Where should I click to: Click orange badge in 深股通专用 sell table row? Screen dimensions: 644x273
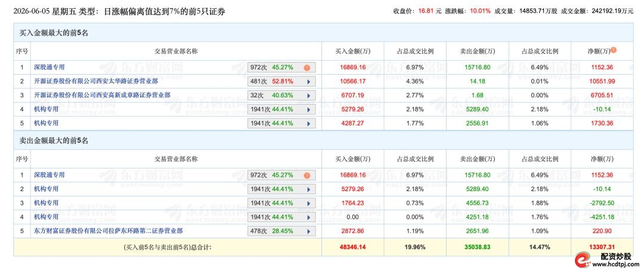[x=307, y=176]
